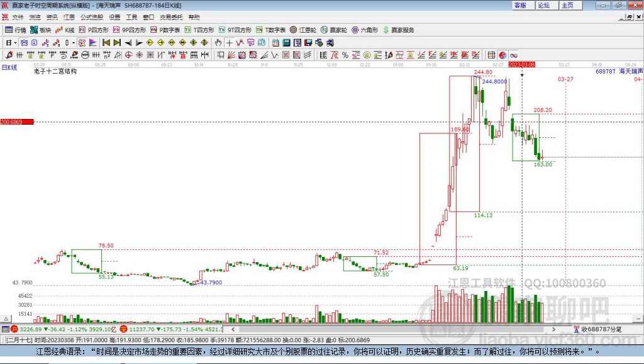Toggle the grid table icon
This screenshot has height=364, width=644.
point(491,55)
